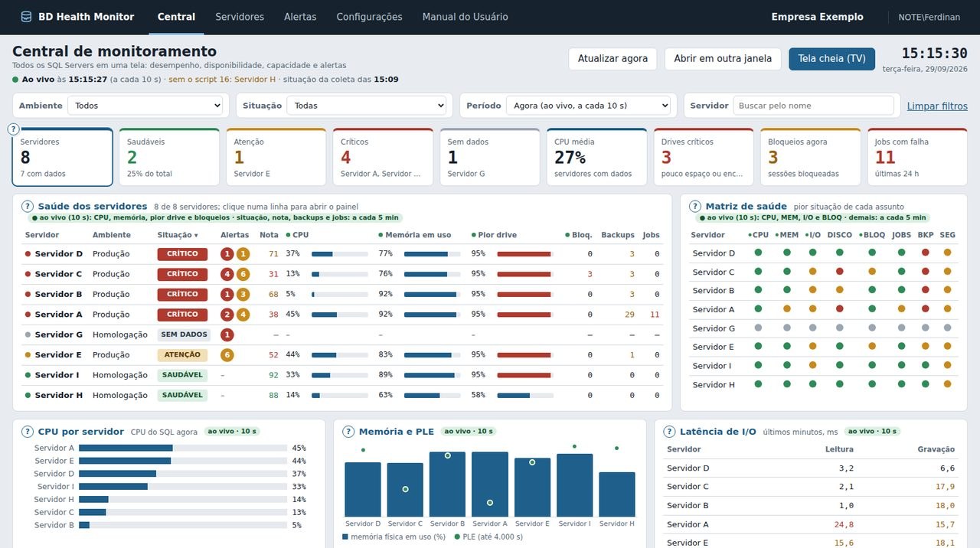The width and height of the screenshot is (980, 548).
Task: Click the Atualizar agora button
Action: point(612,59)
